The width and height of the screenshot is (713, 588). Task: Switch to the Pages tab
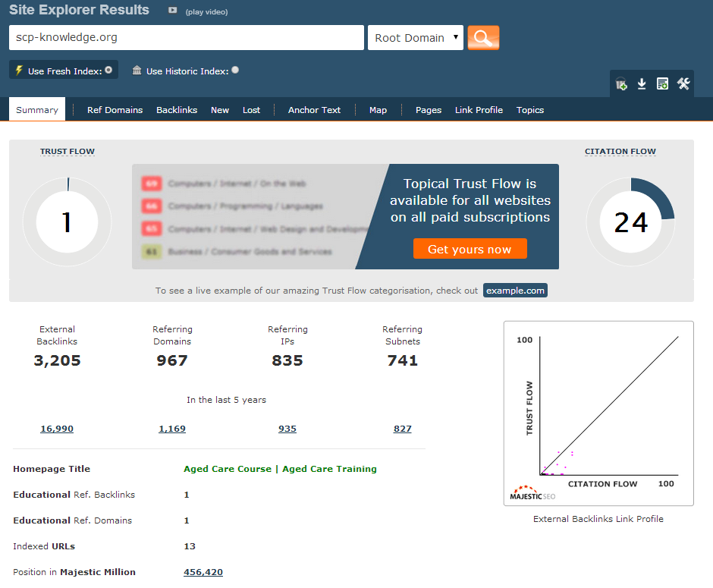pos(429,110)
